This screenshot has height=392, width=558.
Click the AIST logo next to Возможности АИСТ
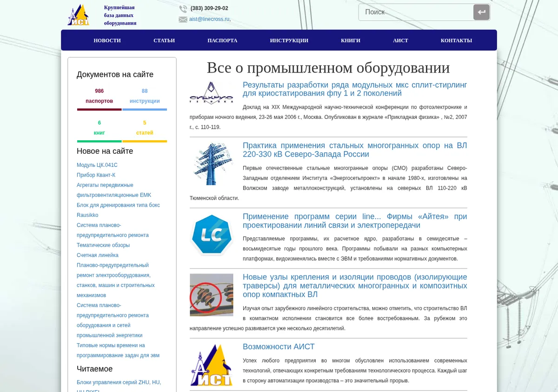[x=212, y=365]
